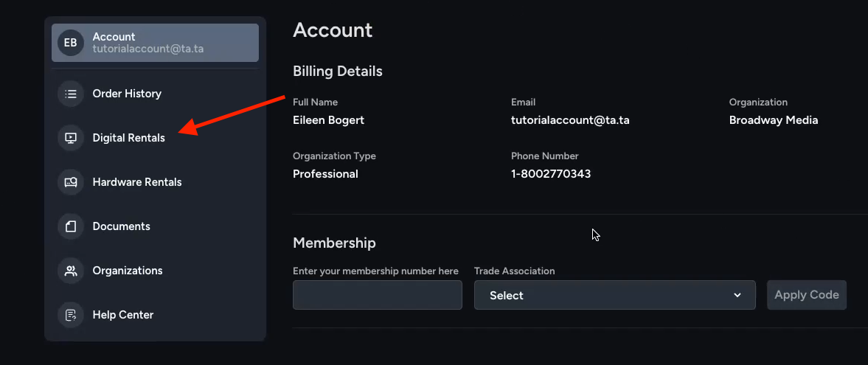Click the EB avatar circle
The image size is (868, 365).
[x=70, y=43]
